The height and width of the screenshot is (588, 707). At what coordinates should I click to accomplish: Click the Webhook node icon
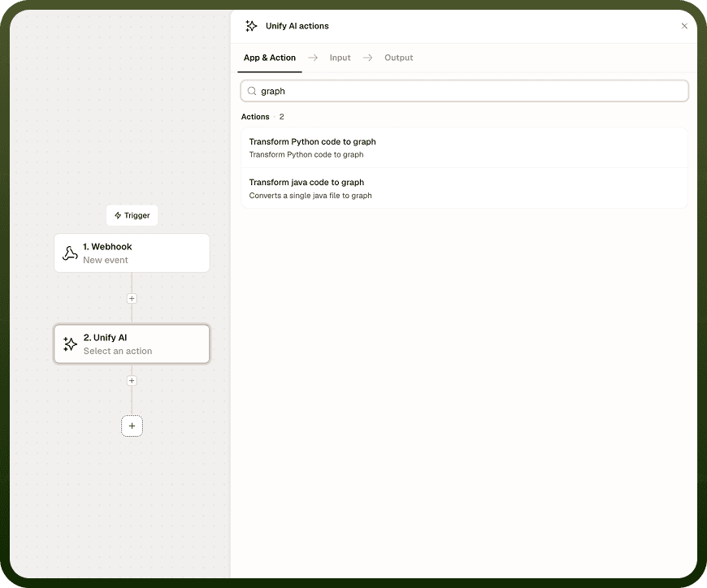(x=70, y=253)
